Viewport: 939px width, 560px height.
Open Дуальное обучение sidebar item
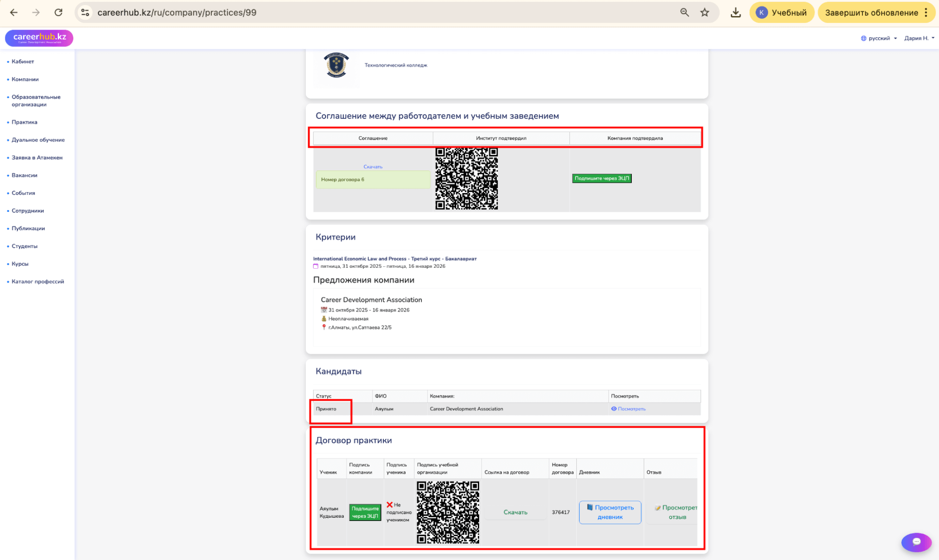pyautogui.click(x=38, y=140)
